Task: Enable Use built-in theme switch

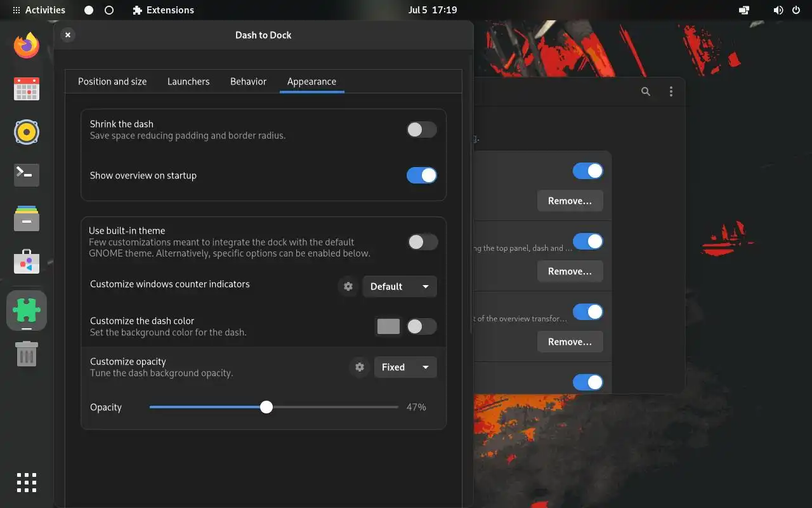Action: coord(423,242)
